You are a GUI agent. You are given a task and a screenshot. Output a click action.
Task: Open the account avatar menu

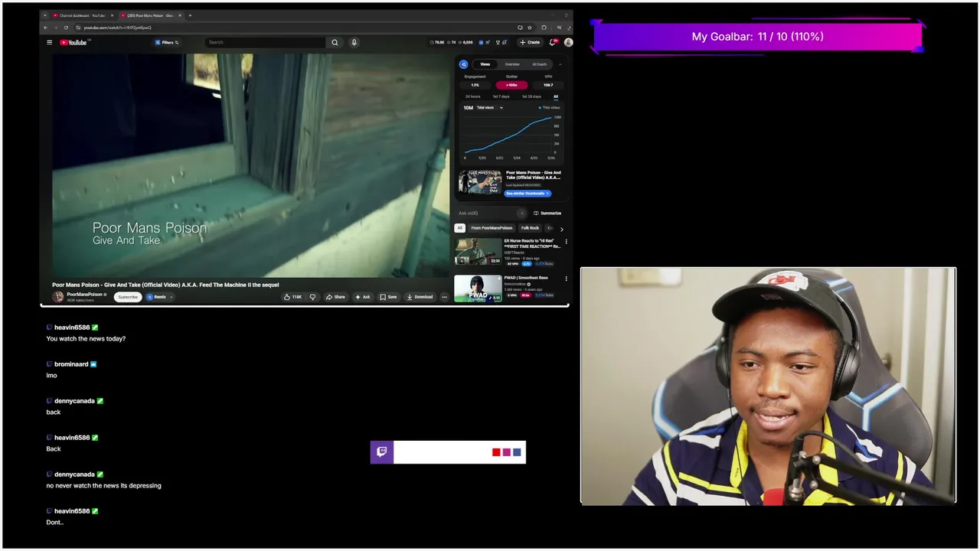568,43
